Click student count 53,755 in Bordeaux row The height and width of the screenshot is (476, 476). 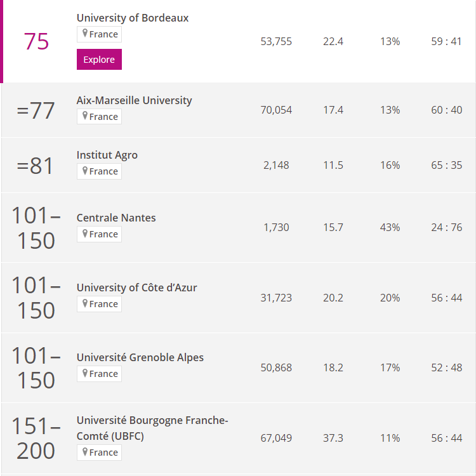[x=276, y=41]
